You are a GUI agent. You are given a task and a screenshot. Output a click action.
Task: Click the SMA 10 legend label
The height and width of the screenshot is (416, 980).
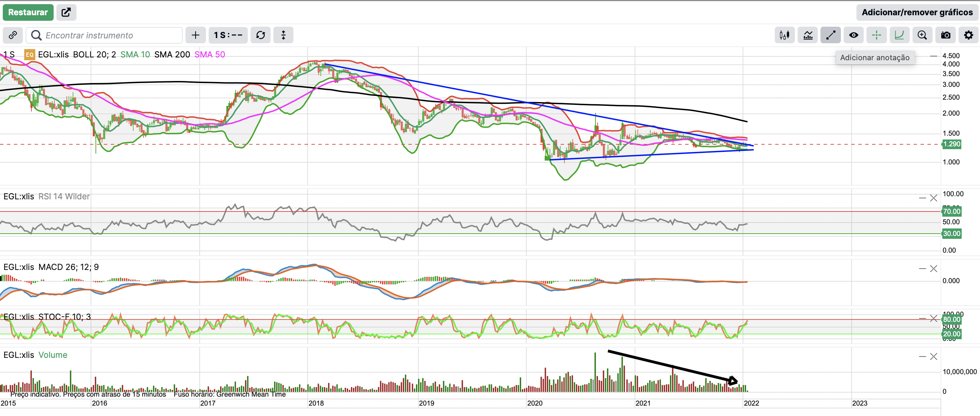pos(135,54)
